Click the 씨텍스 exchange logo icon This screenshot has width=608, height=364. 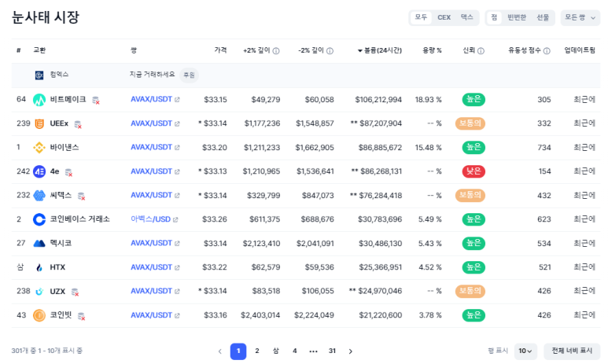click(x=39, y=196)
